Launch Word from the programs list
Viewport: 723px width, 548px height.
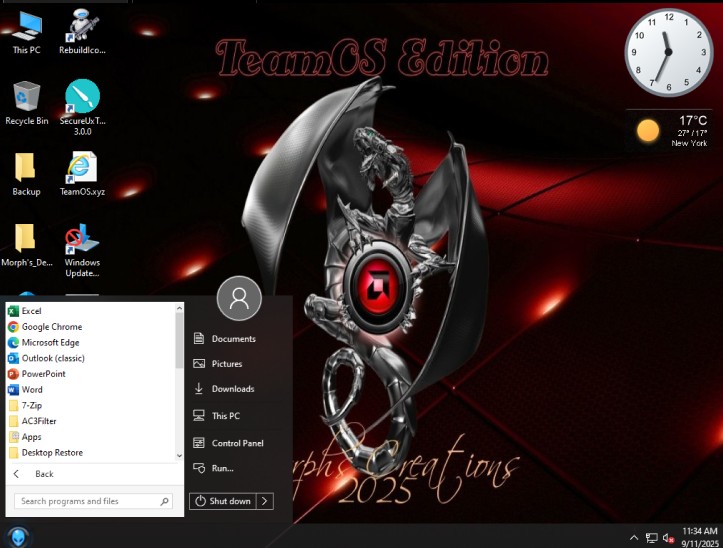click(90, 389)
